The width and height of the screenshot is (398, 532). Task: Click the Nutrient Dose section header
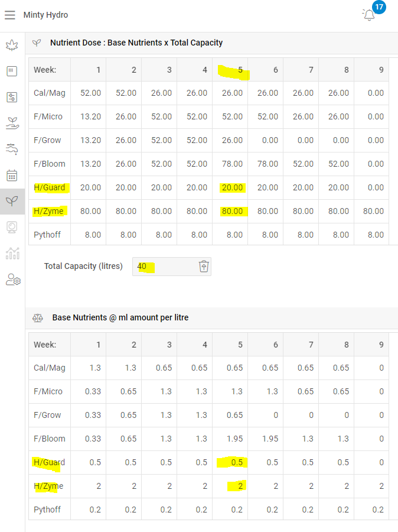click(x=136, y=43)
